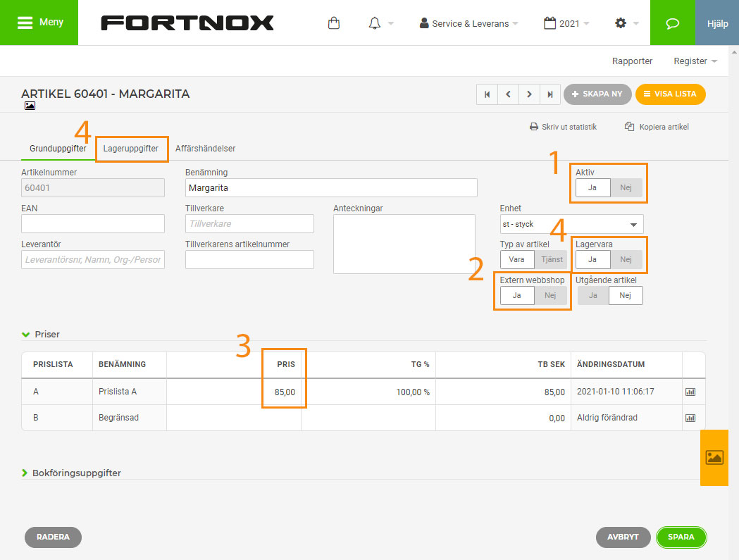Open dropdown arrow next to notifications bell

391,23
